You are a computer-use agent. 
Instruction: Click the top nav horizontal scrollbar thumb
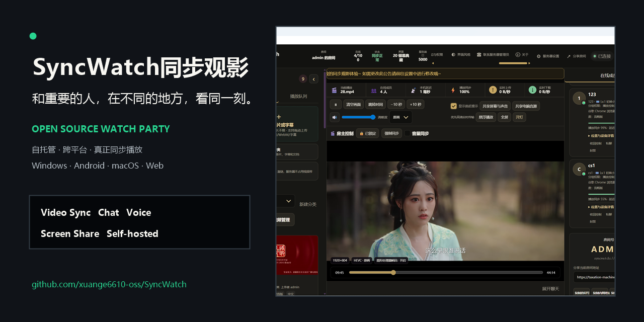pyautogui.click(x=513, y=63)
